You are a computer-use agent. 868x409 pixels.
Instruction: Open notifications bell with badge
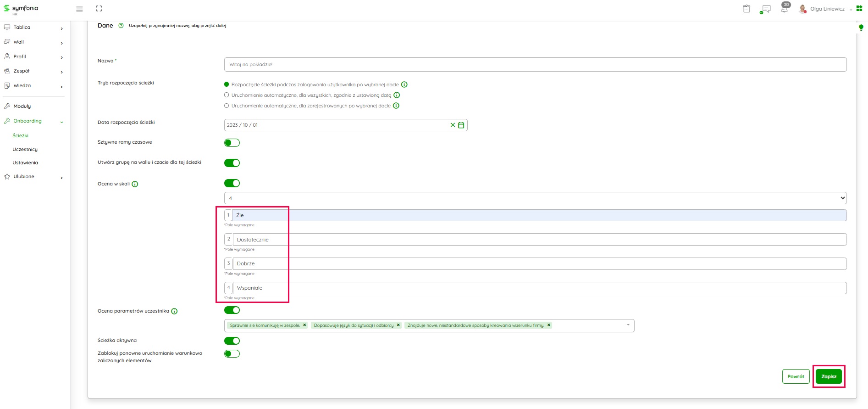click(785, 9)
